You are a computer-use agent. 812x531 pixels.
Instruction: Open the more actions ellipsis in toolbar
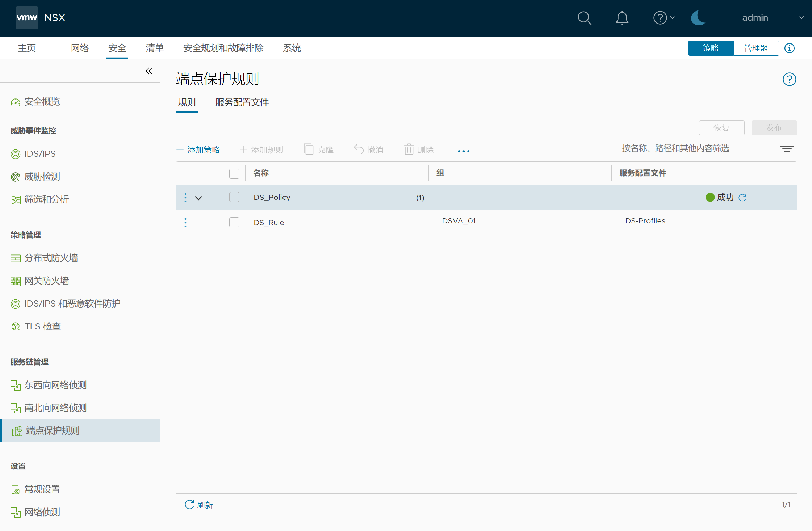pyautogui.click(x=464, y=151)
